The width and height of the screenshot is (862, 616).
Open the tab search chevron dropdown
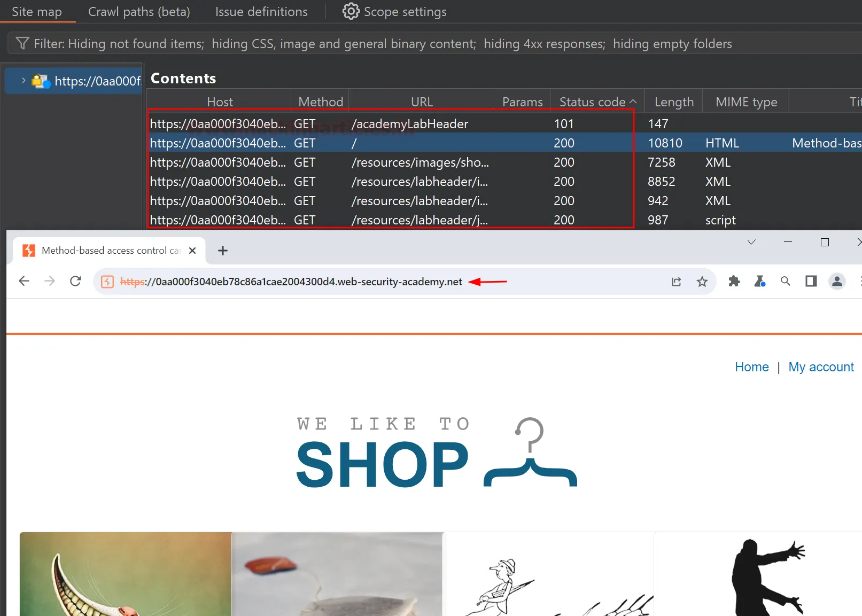[x=751, y=242]
